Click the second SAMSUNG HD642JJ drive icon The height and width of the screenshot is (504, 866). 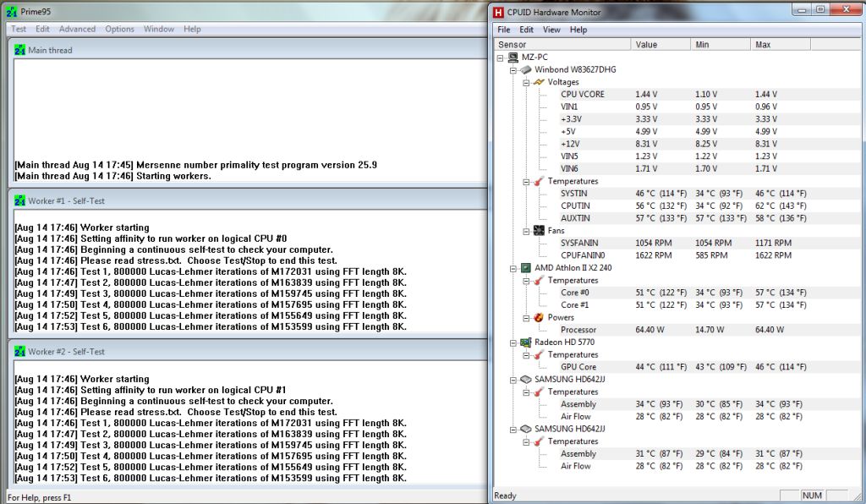526,429
